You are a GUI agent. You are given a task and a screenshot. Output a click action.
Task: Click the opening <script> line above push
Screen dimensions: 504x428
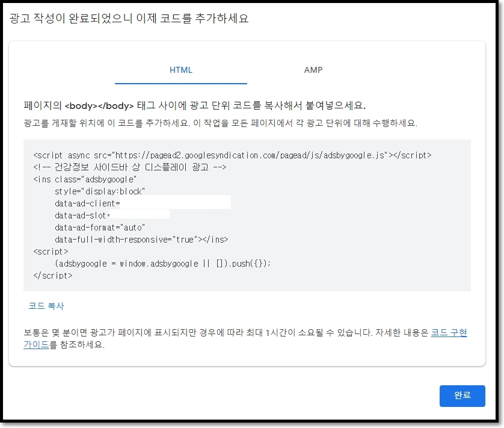pyautogui.click(x=51, y=252)
